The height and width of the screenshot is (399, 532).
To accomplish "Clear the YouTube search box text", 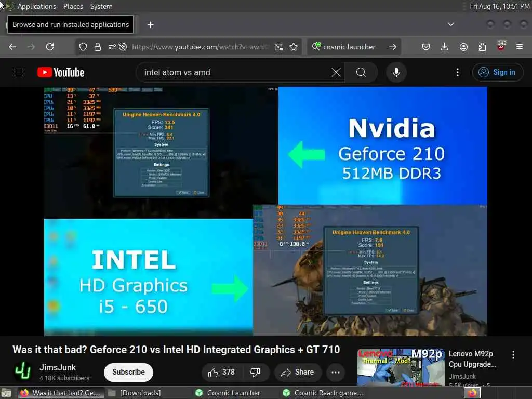I will [336, 72].
